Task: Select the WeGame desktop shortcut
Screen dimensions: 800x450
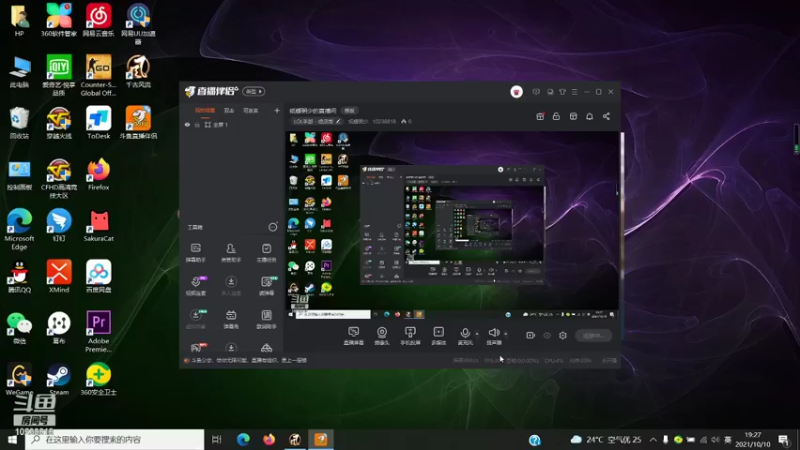Action: [19, 379]
